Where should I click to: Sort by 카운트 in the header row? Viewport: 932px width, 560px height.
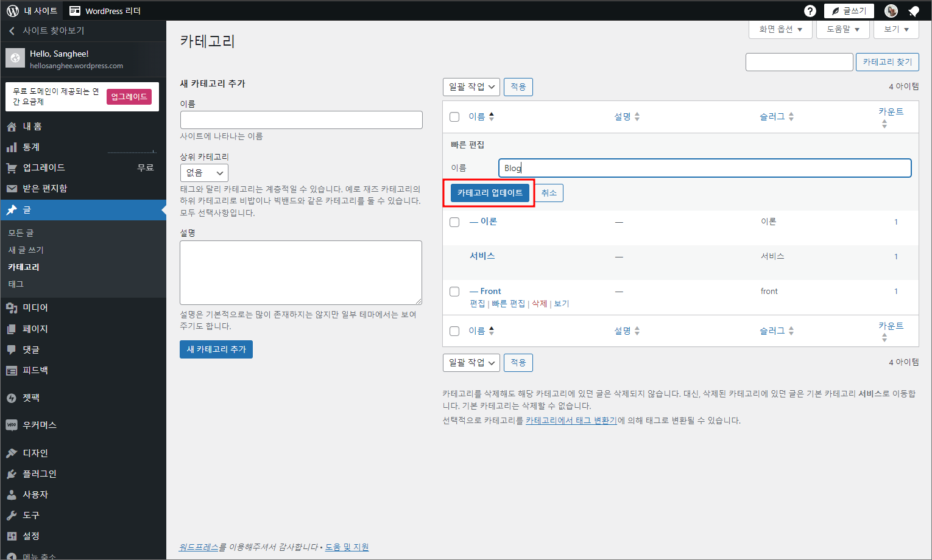coord(891,117)
